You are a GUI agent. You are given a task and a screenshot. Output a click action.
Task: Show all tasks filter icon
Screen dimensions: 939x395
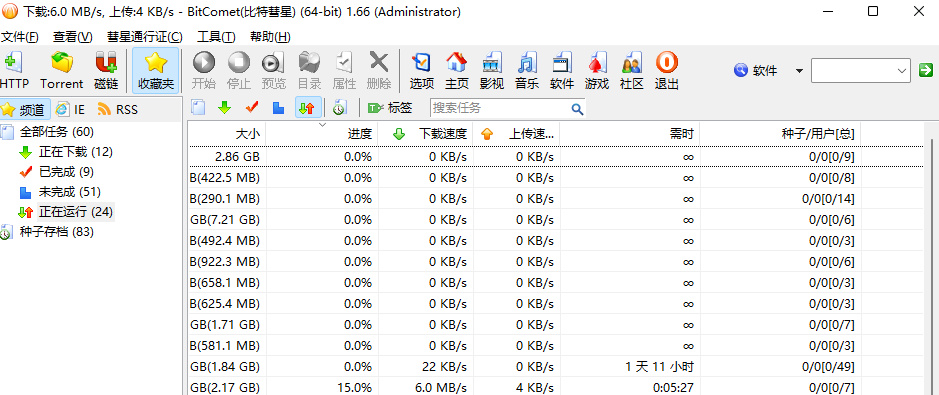198,108
